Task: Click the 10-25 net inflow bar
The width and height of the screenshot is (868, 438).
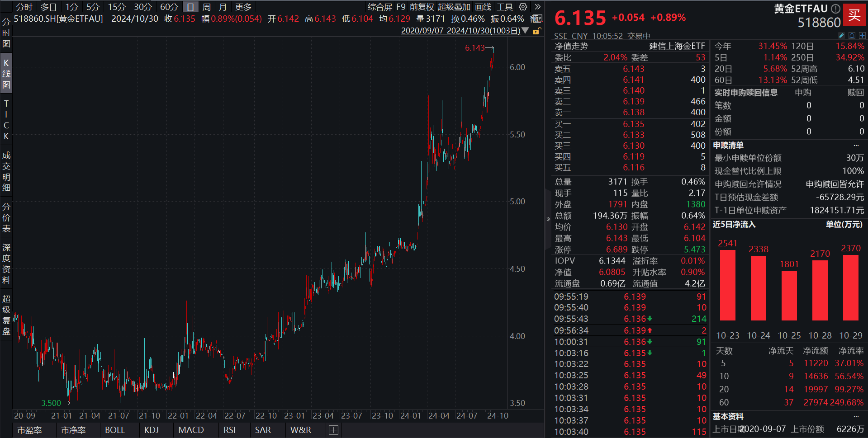Action: tap(789, 295)
